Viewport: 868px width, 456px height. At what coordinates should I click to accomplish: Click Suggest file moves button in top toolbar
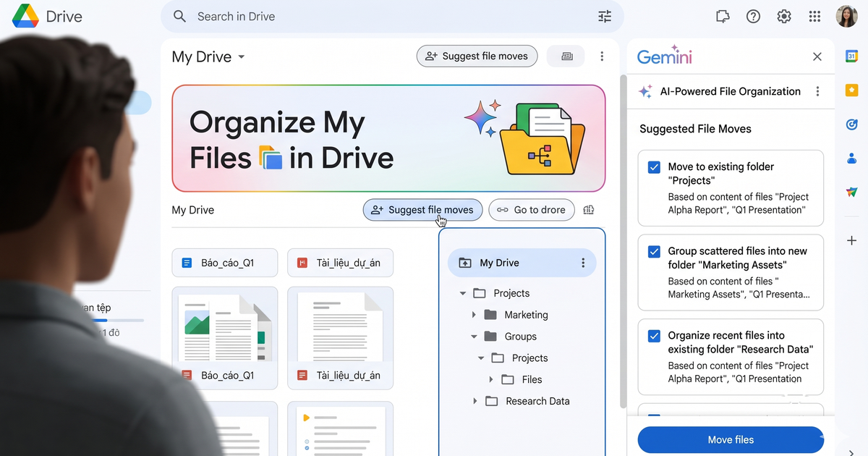477,56
